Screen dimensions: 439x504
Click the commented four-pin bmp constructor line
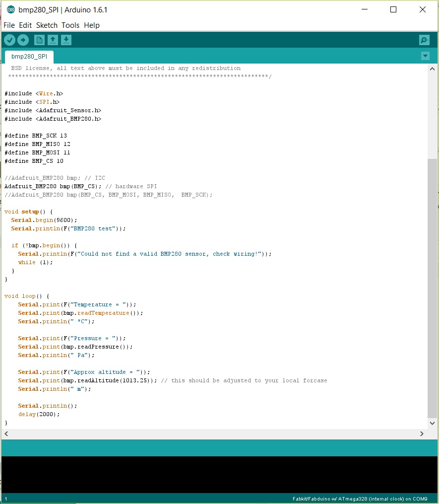pos(109,195)
